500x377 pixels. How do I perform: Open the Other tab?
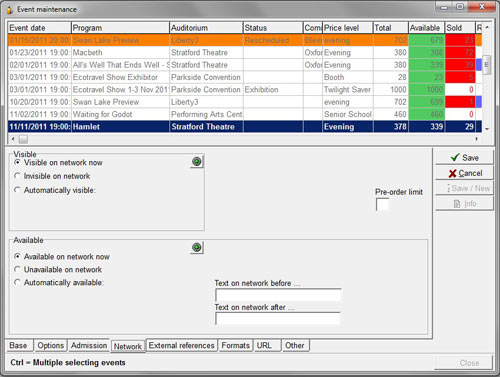click(x=295, y=345)
